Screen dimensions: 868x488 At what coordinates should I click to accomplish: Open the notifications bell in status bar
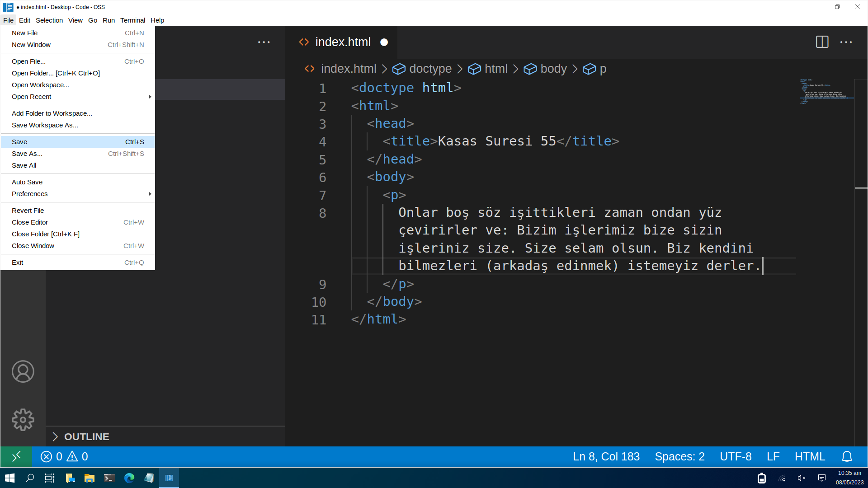(x=847, y=457)
